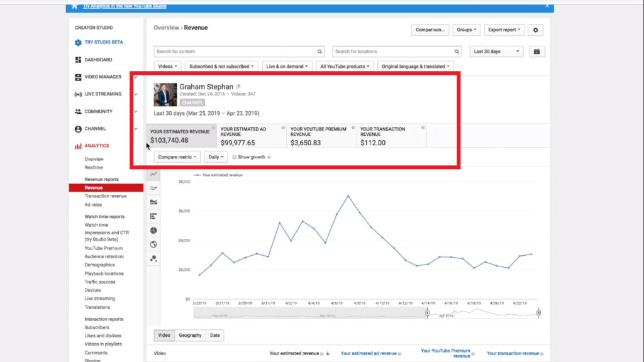Click Graham Stephan channel thumbnail
Viewport: 644px width, 362px height.
[x=165, y=94]
